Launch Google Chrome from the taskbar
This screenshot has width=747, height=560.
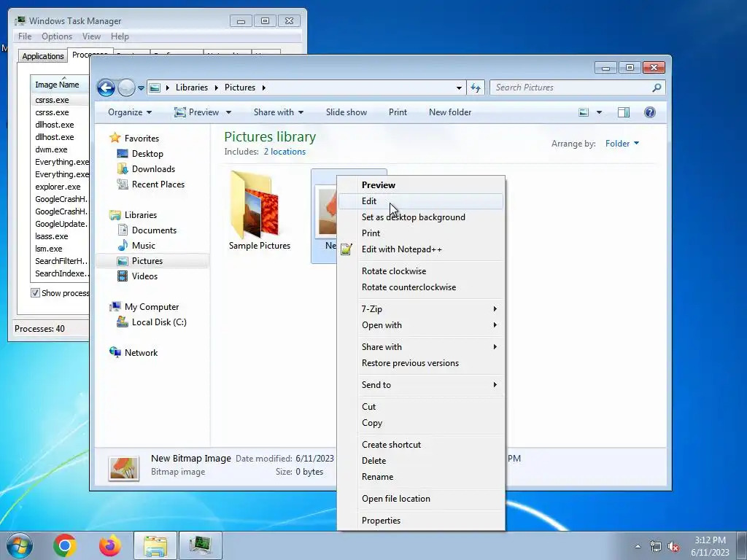65,545
